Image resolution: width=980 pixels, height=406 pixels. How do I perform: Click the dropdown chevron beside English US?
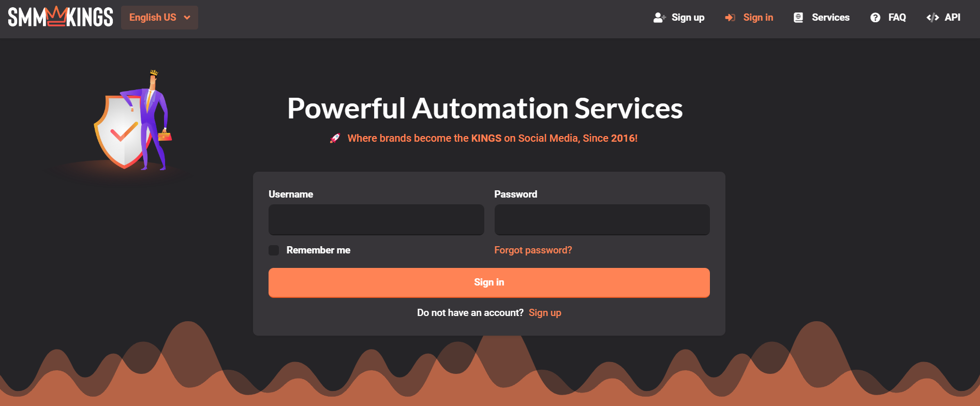[187, 18]
